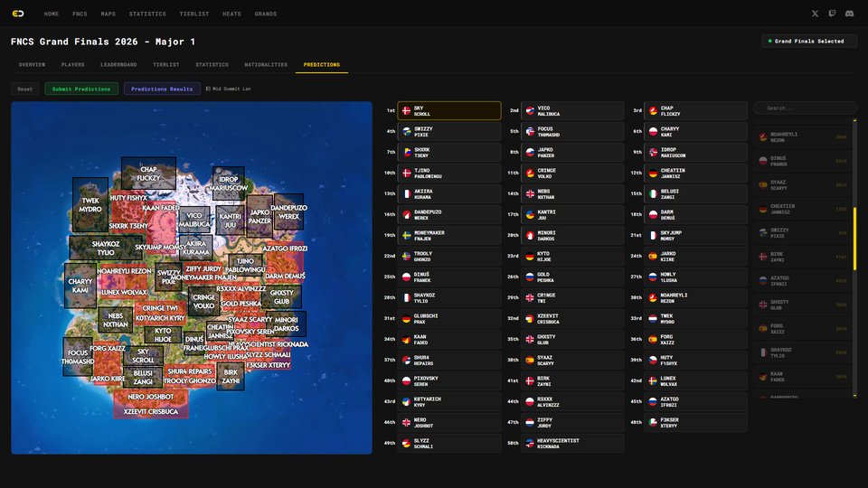Toggle the Mid Summit Lan checkbox
The height and width of the screenshot is (488, 868).
click(208, 89)
